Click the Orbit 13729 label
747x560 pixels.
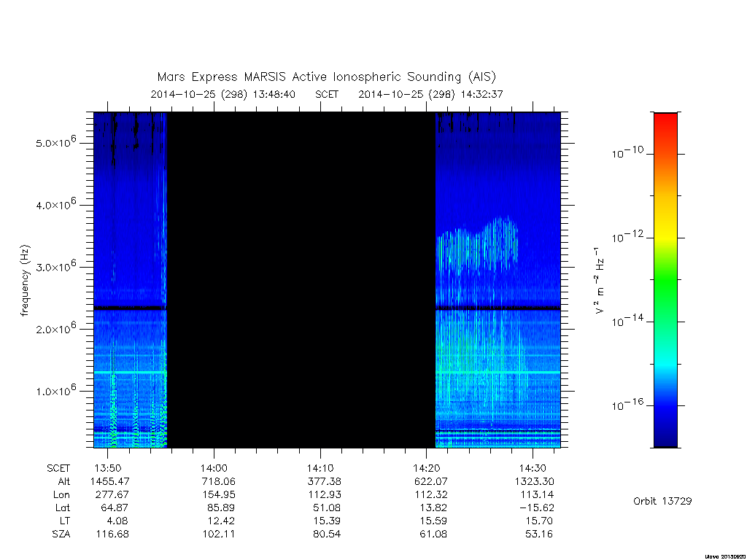click(x=662, y=501)
